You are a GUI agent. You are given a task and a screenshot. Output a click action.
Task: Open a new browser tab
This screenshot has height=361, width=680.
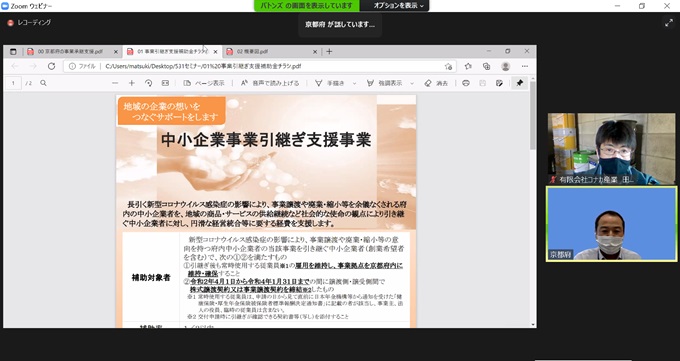point(330,51)
